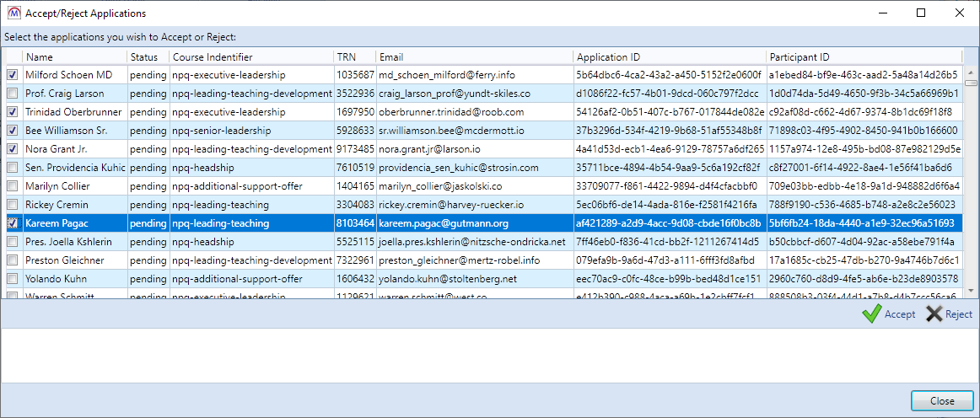Maximize the Accept/Reject Applications window
Image resolution: width=980 pixels, height=418 pixels.
(921, 13)
